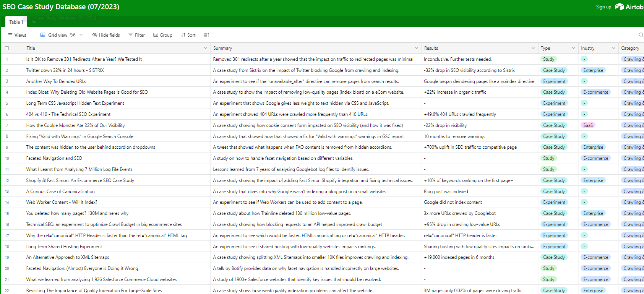Click '+22% increase in organic traffic' result

(x=455, y=92)
